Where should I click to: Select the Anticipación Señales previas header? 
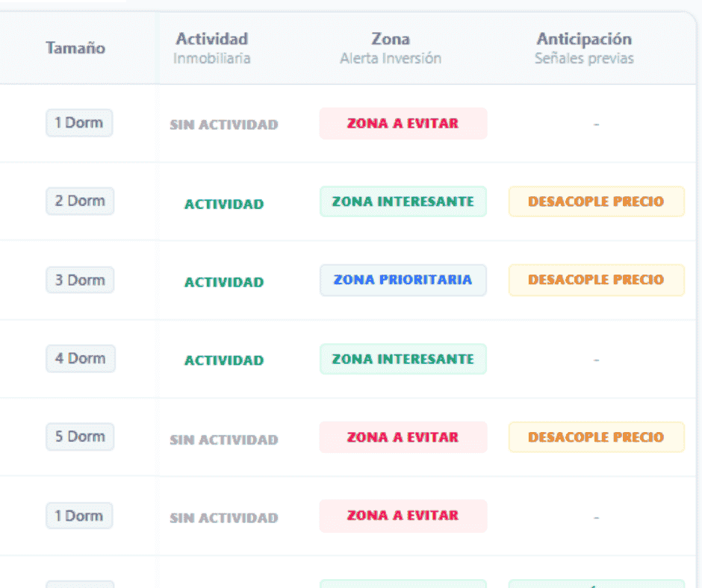click(584, 48)
